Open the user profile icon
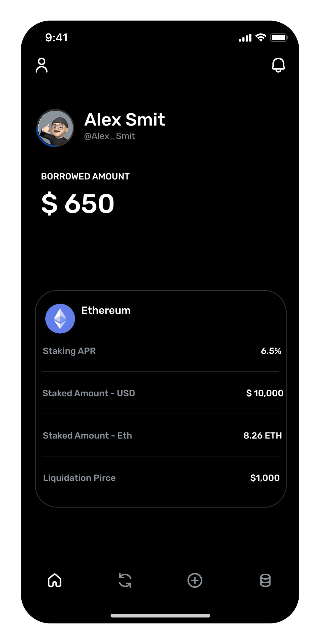 (42, 65)
